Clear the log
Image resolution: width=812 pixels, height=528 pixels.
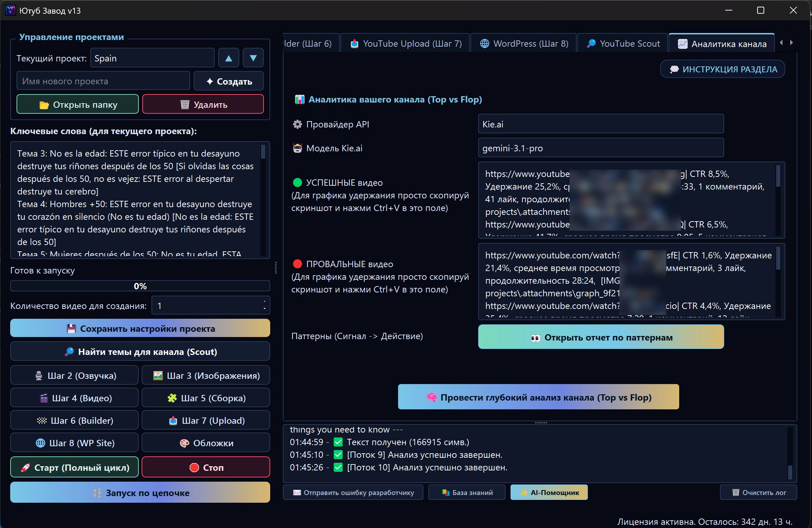(x=759, y=492)
